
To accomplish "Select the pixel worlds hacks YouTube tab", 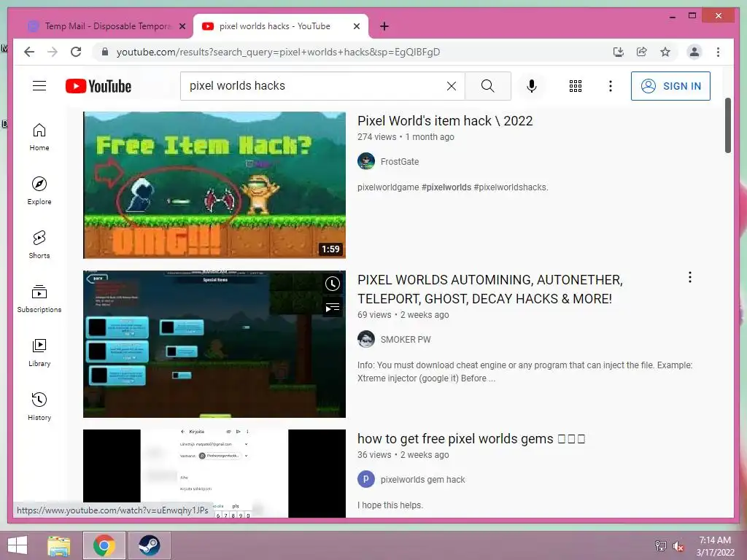I will click(x=281, y=26).
